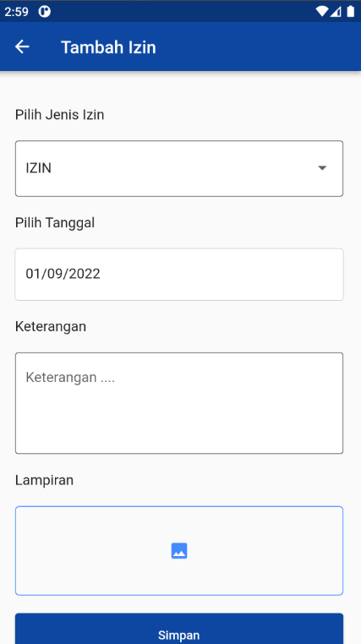Select the date field showing 01/09/2022

(x=179, y=275)
